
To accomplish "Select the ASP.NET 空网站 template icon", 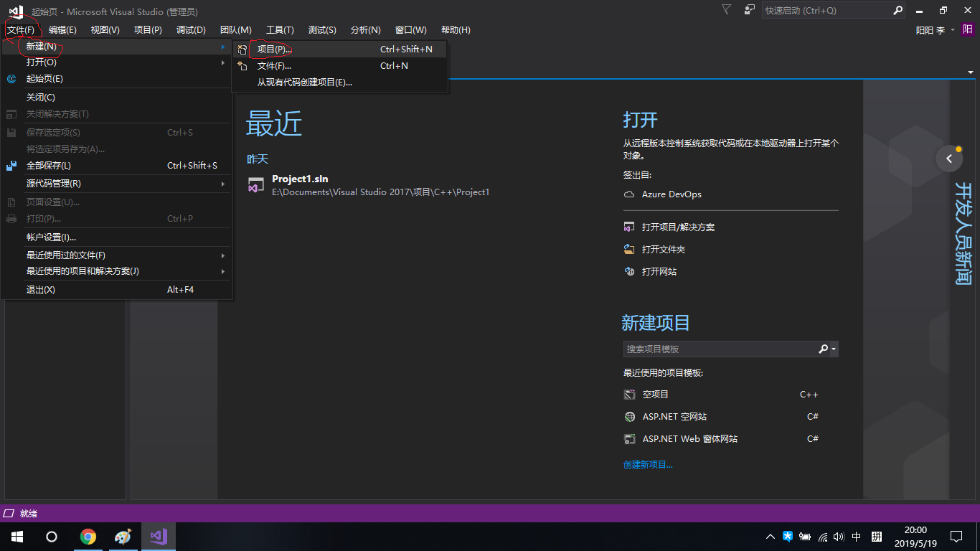I will click(630, 416).
